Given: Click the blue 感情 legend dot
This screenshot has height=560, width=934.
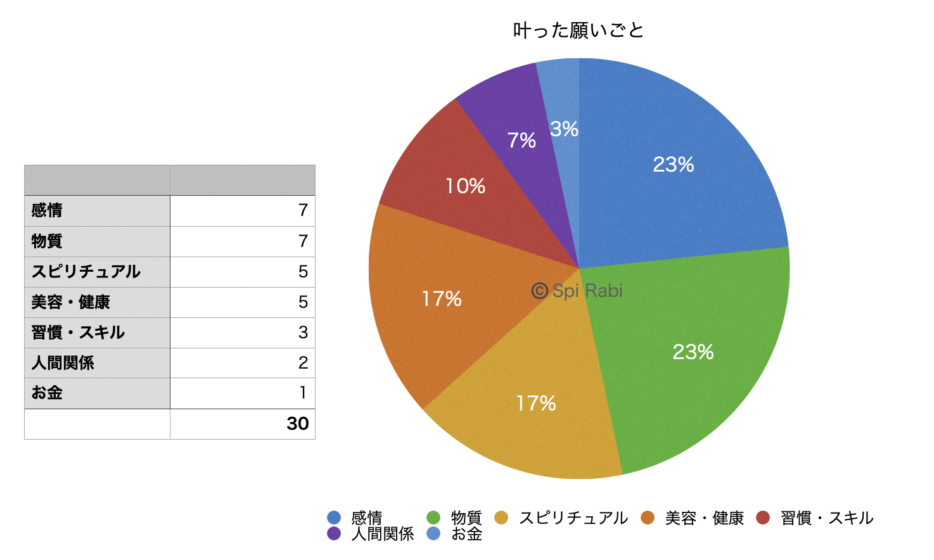Looking at the screenshot, I should tap(334, 518).
